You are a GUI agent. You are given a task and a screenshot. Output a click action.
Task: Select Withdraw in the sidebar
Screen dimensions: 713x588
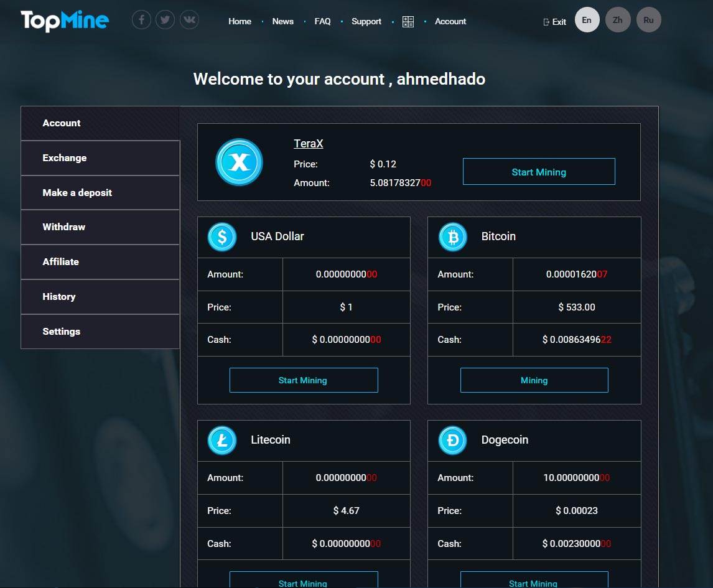(x=100, y=227)
